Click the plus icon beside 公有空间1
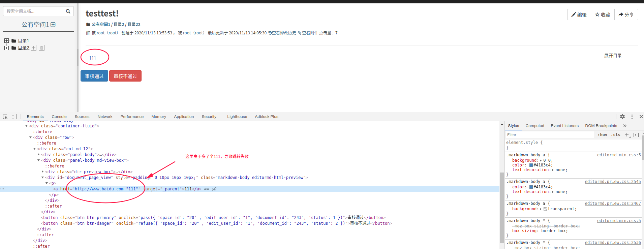This screenshot has width=644, height=249. [x=53, y=25]
